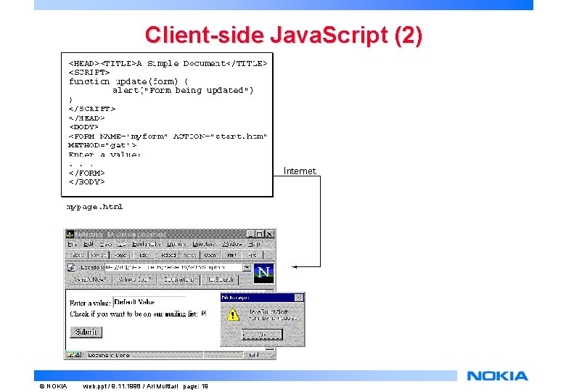Click the yellow warning icon in alert
Screen dimensions: 566x392
point(233,314)
